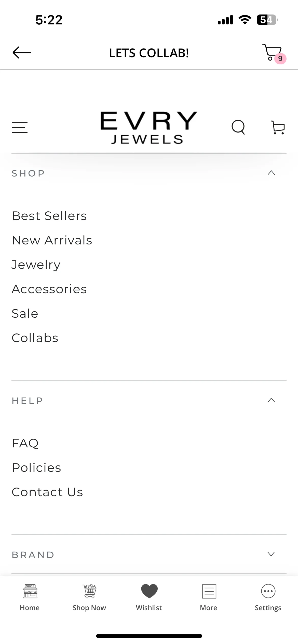Tap the back arrow icon
The image size is (298, 644).
click(22, 53)
